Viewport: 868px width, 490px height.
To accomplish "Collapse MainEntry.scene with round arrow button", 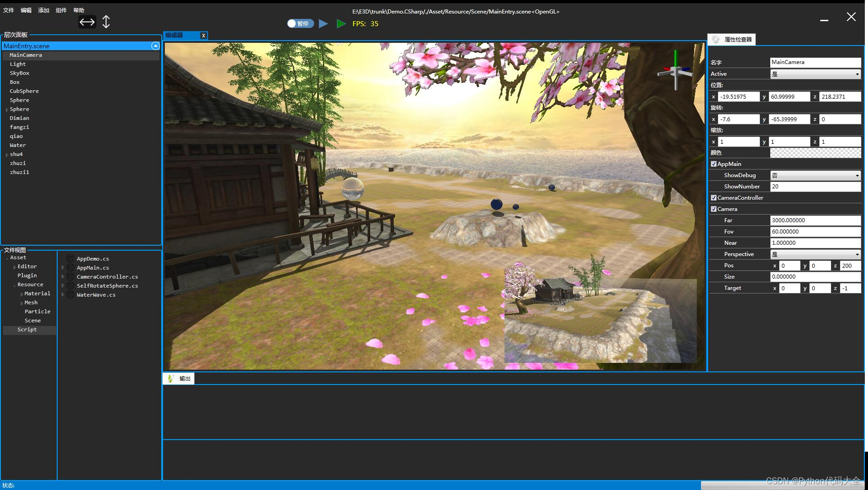I will coord(155,46).
